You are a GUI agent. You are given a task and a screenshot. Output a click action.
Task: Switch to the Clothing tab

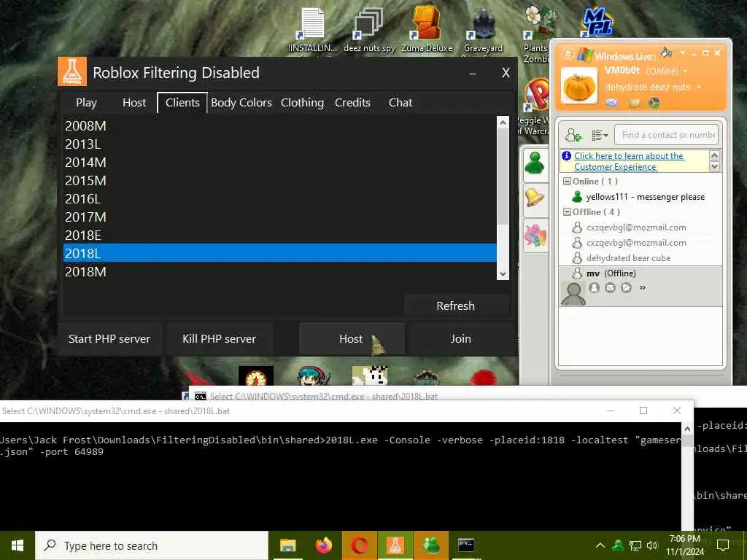pyautogui.click(x=302, y=102)
